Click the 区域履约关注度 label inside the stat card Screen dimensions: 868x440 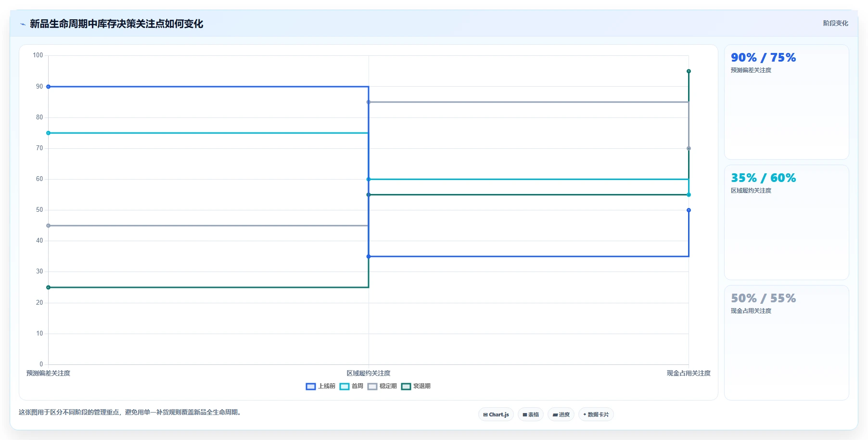[751, 191]
